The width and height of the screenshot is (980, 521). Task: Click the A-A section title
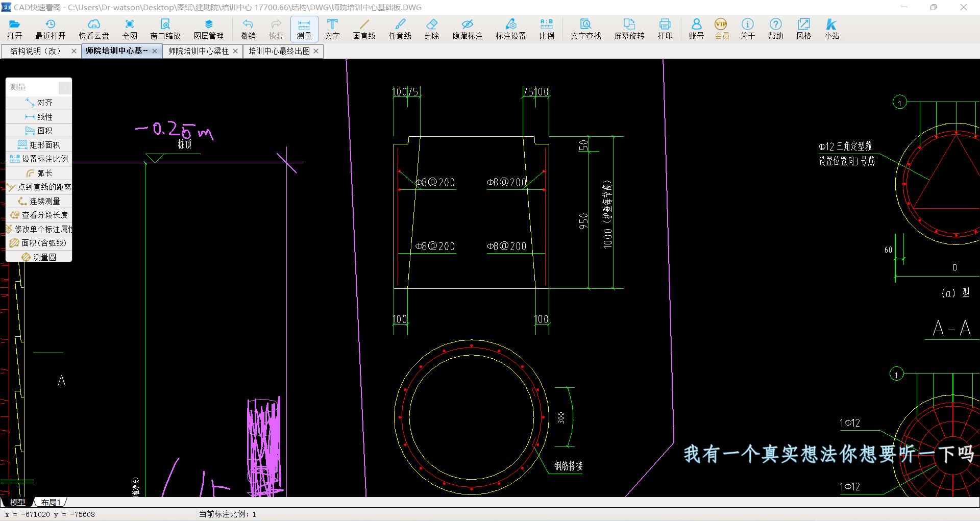[x=951, y=328]
